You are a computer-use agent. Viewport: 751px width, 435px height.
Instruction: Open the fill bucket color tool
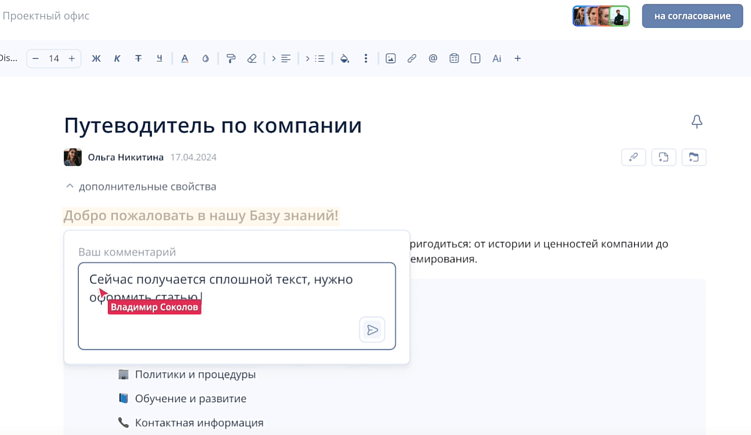(344, 58)
